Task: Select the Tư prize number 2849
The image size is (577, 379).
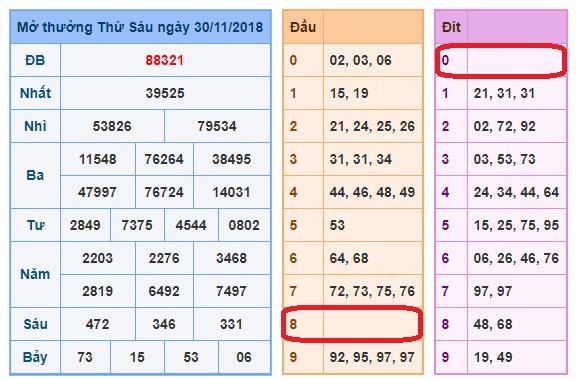Action: click(x=85, y=225)
